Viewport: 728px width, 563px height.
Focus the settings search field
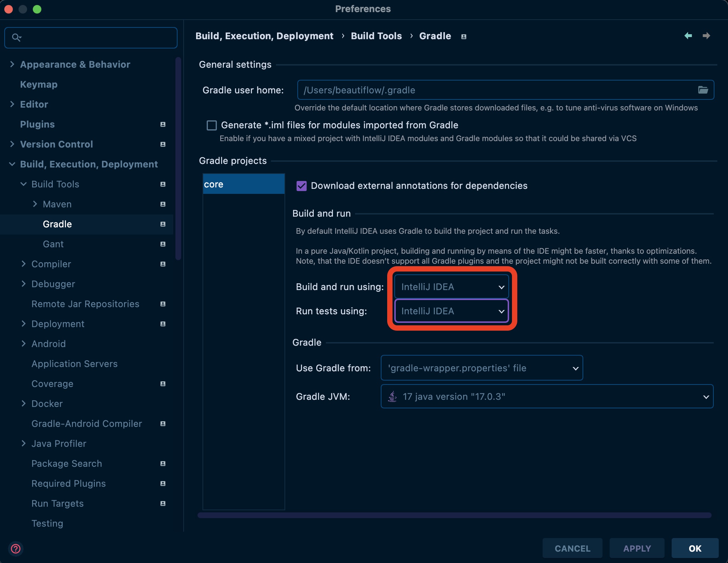(91, 37)
